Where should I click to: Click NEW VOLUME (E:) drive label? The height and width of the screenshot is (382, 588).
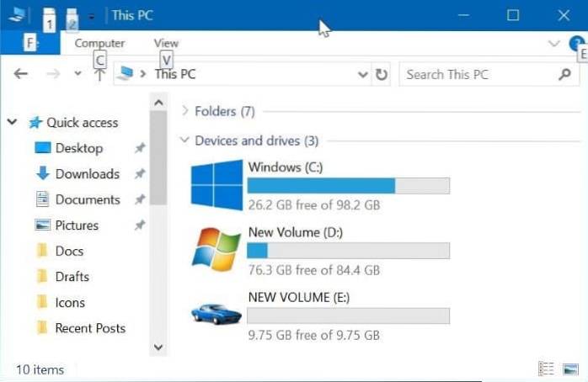299,298
